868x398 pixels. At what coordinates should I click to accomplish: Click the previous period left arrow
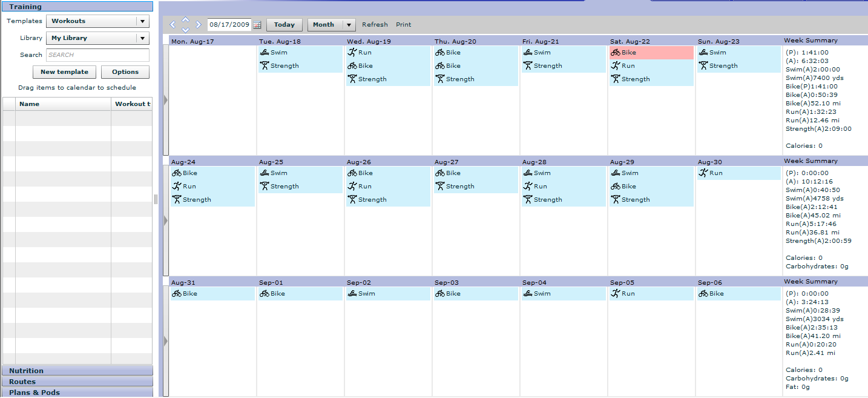[173, 25]
